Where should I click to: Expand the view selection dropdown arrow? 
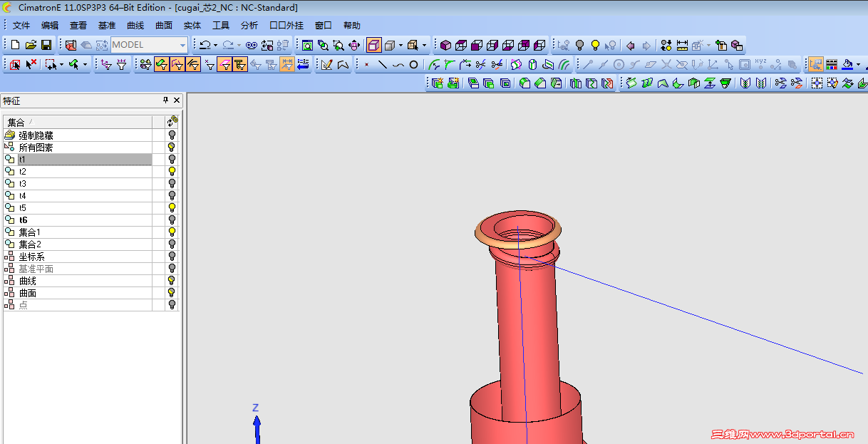(x=424, y=45)
